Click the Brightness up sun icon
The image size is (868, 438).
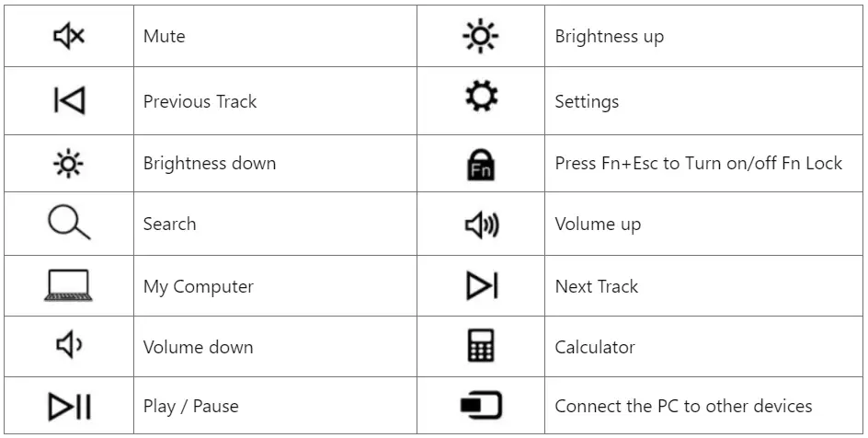click(480, 37)
